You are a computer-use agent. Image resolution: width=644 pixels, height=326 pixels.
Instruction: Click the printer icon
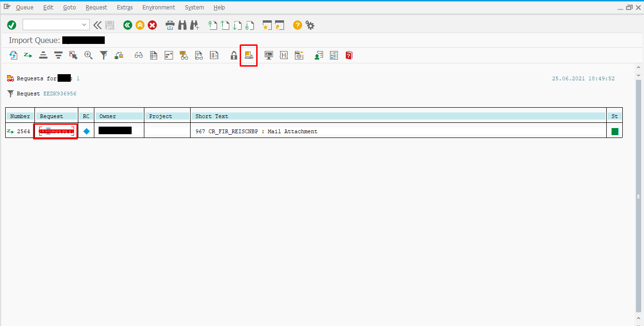point(170,25)
